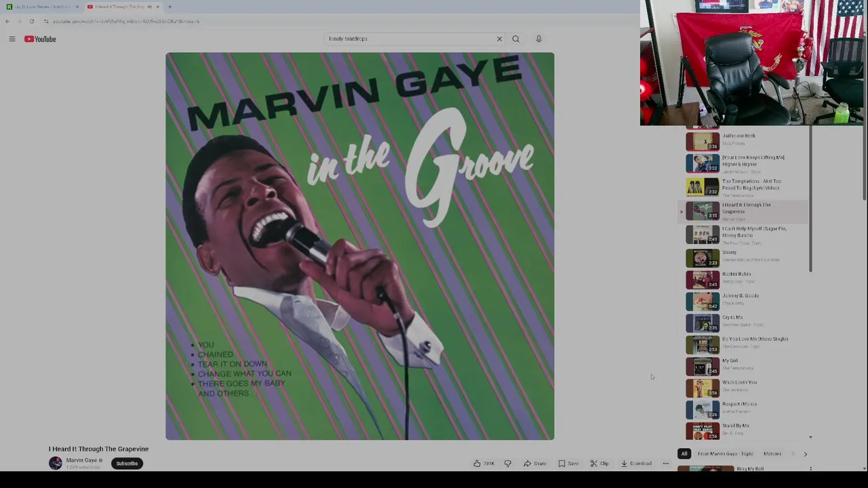Image resolution: width=868 pixels, height=488 pixels.
Task: Click the browser forward arrow
Action: (x=20, y=21)
